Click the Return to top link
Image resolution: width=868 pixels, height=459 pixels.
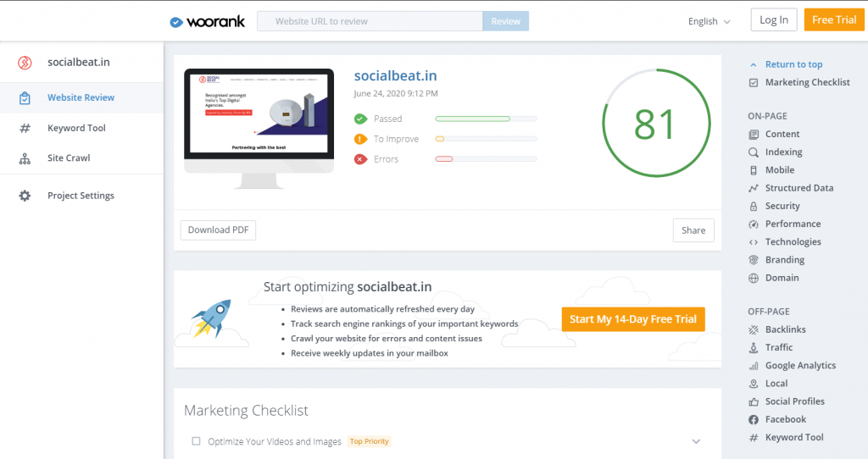pyautogui.click(x=793, y=64)
